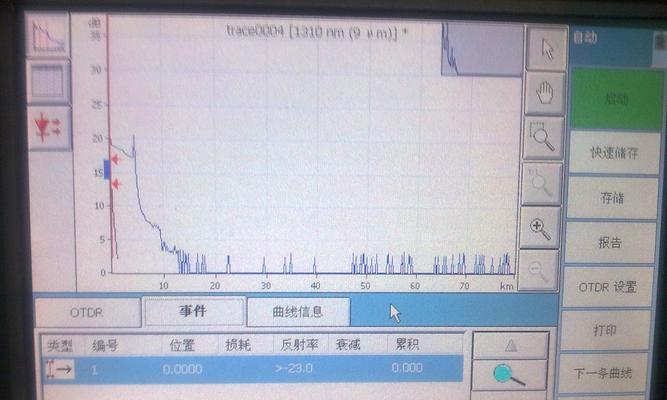Click the 0.0000 position value

pyautogui.click(x=182, y=369)
